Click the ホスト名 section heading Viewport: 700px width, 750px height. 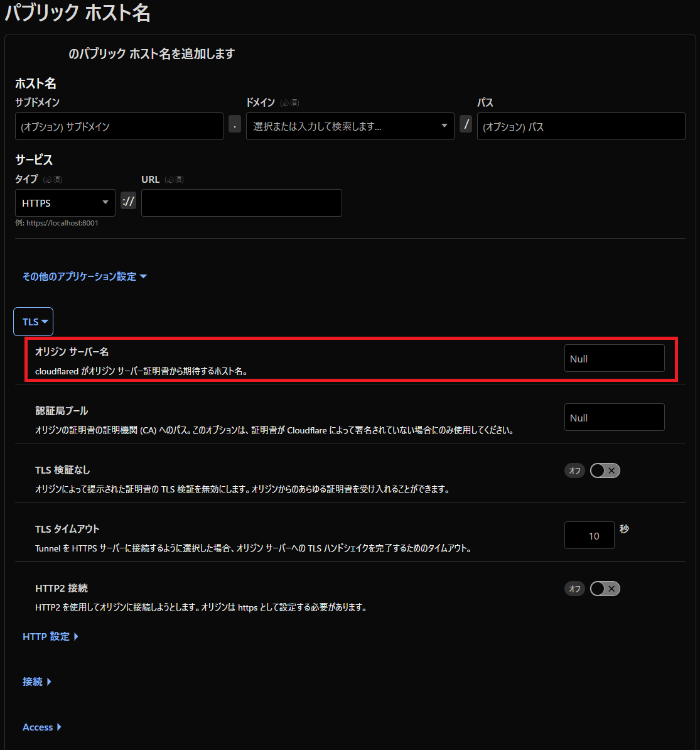(36, 84)
